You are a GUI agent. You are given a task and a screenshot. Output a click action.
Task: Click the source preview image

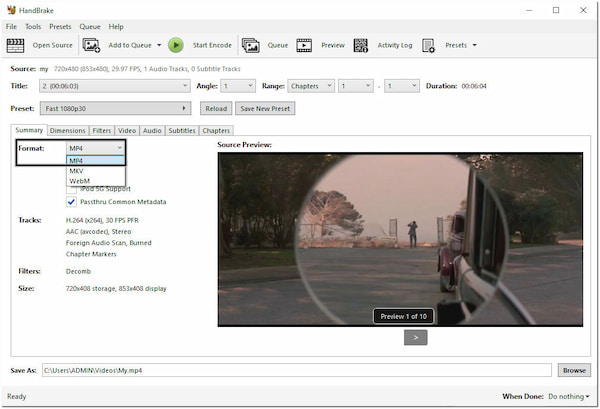click(400, 240)
